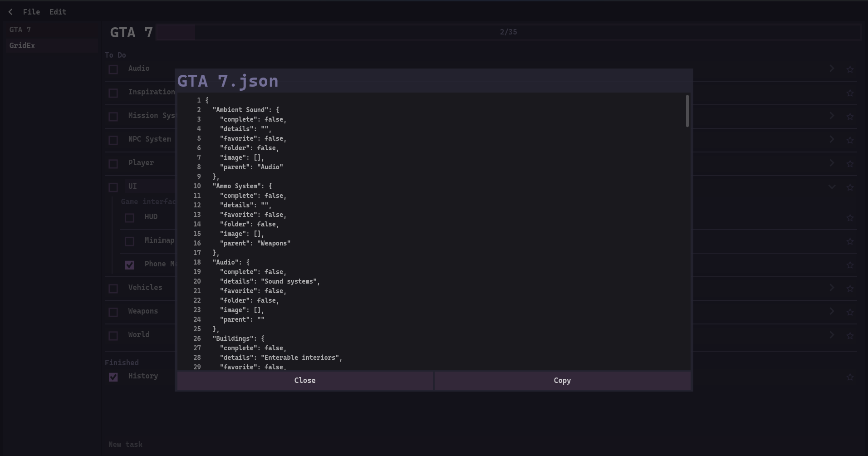Favorite the Audio task with its star
This screenshot has height=456, width=868.
tap(850, 69)
